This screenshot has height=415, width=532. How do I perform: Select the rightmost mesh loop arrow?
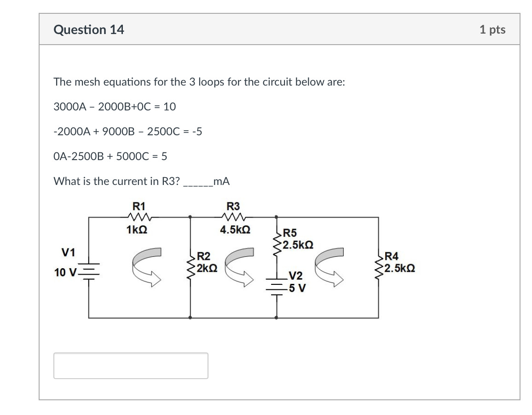pyautogui.click(x=329, y=267)
